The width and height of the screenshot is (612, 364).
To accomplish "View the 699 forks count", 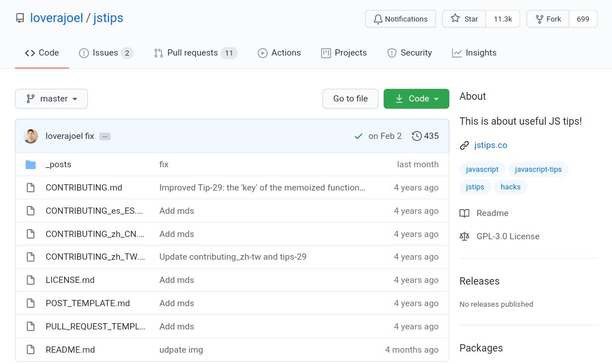I will (583, 19).
